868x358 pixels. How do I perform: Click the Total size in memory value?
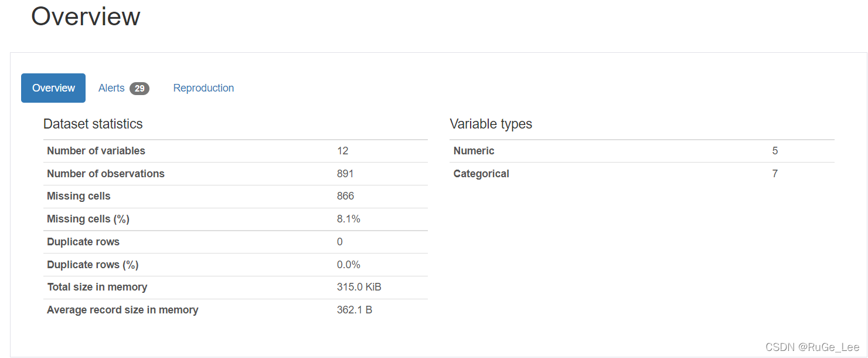[x=359, y=287]
